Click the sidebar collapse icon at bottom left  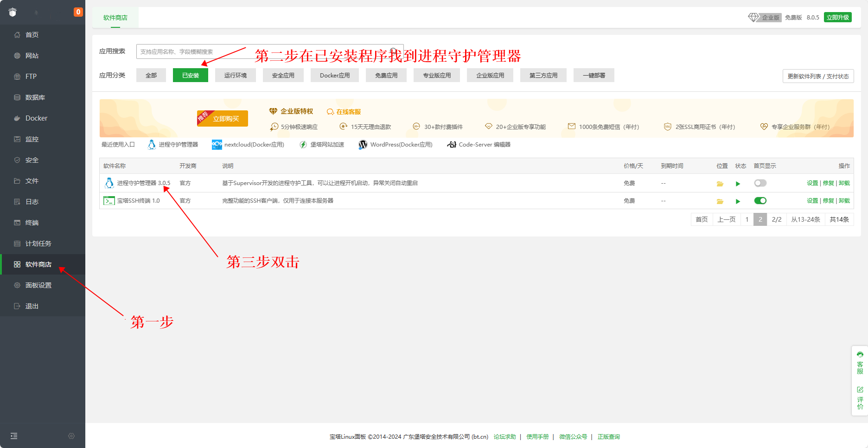coord(14,436)
